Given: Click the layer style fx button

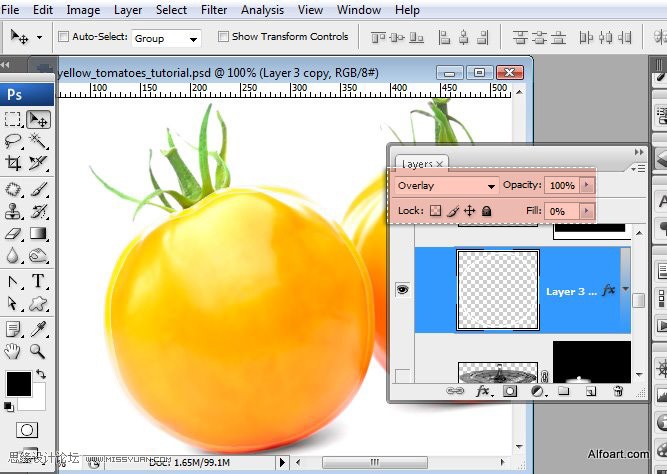Looking at the screenshot, I should 483,391.
